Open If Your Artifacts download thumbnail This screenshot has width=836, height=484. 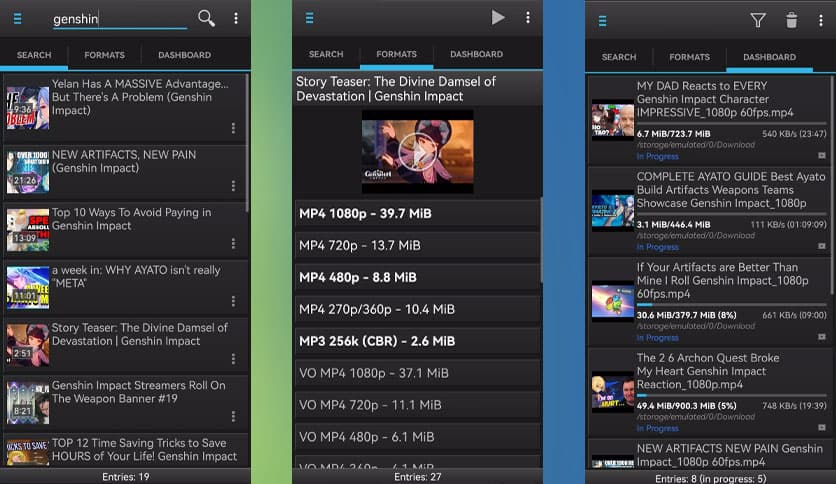(x=613, y=301)
